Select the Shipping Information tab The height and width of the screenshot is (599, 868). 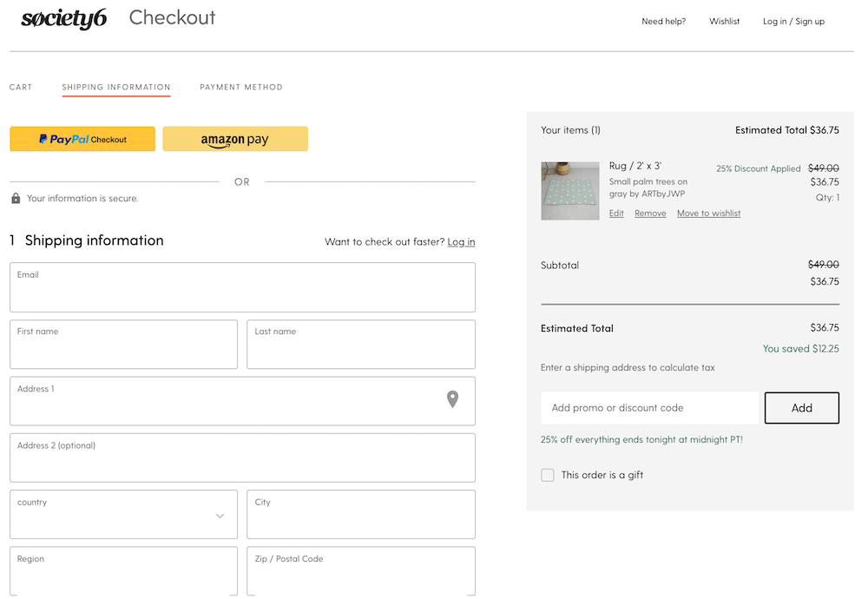click(116, 87)
